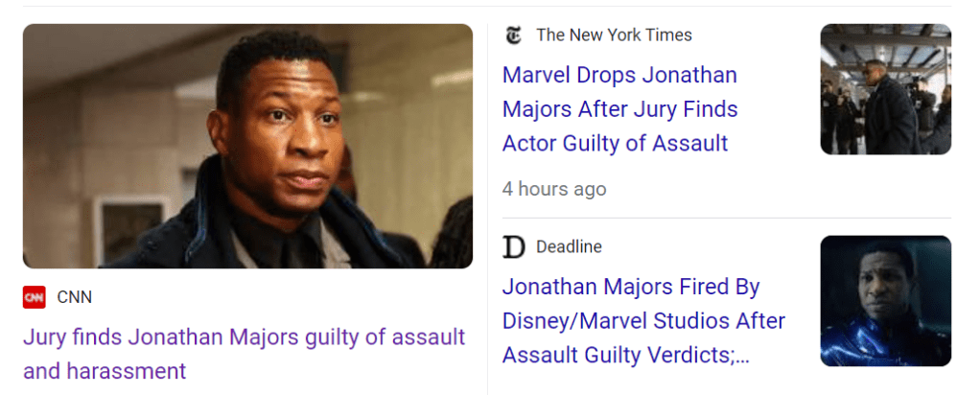Viewport: 980px width, 395px height.
Task: Click the "Deadline" source name text
Action: tap(569, 247)
